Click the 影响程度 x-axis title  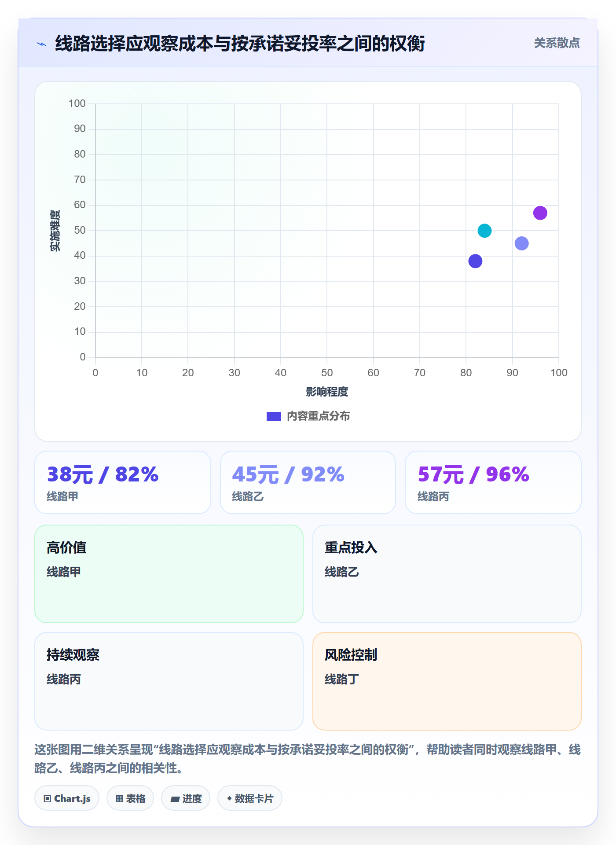pyautogui.click(x=327, y=392)
